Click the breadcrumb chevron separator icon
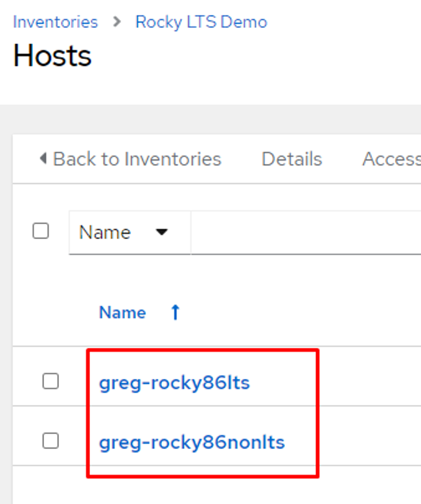 tap(117, 22)
